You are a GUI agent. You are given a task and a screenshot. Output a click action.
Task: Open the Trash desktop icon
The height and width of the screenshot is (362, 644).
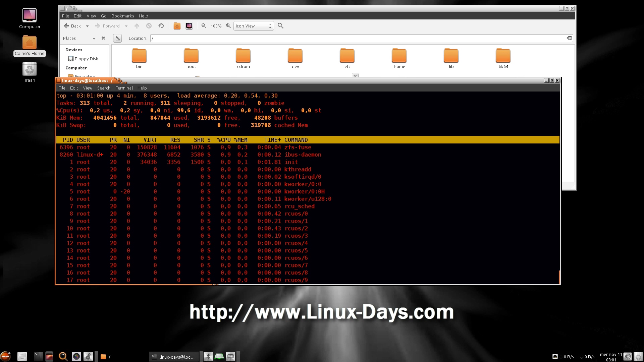(30, 72)
